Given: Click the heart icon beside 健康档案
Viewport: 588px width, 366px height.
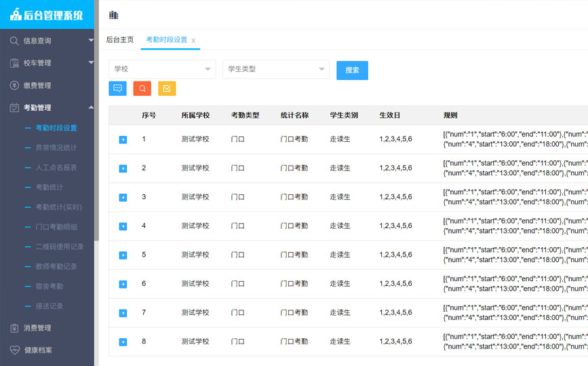Looking at the screenshot, I should tap(15, 350).
